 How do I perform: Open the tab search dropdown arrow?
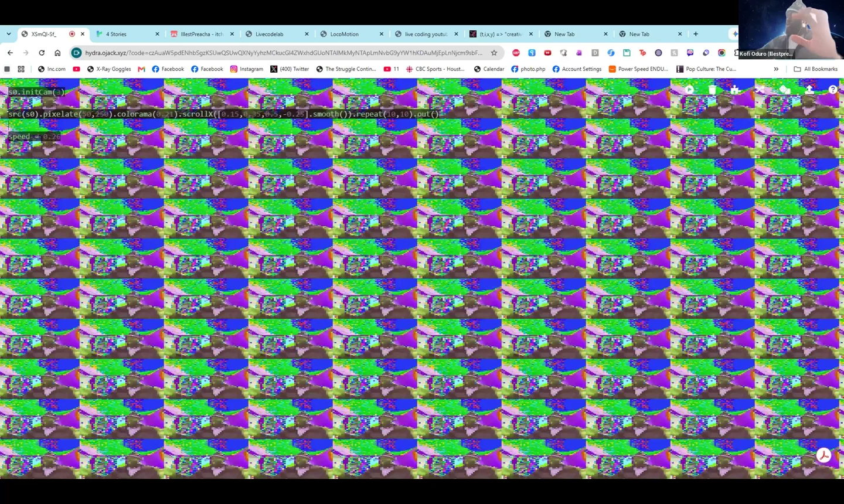coord(8,34)
